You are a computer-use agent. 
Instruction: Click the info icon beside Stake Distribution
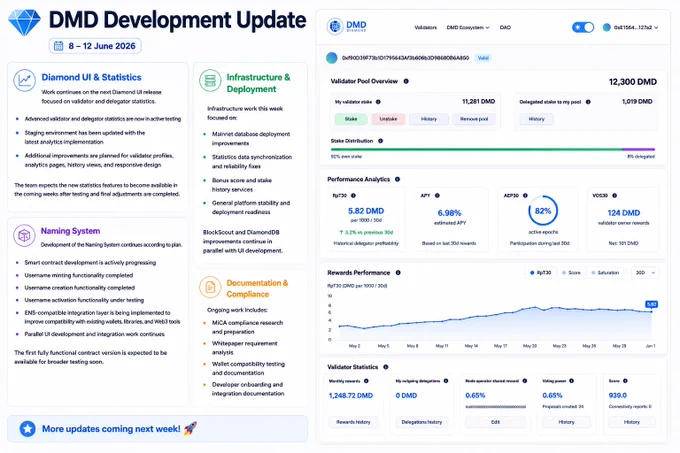pyautogui.click(x=380, y=141)
